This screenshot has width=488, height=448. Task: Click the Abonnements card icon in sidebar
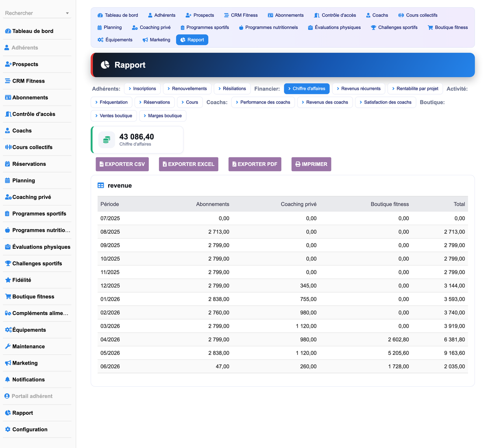8,98
